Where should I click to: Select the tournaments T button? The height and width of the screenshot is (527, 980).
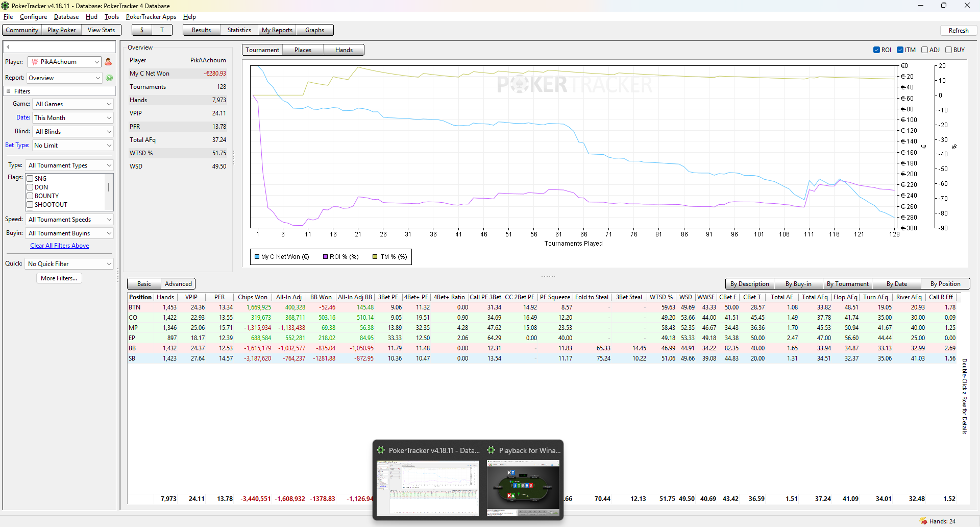[162, 30]
